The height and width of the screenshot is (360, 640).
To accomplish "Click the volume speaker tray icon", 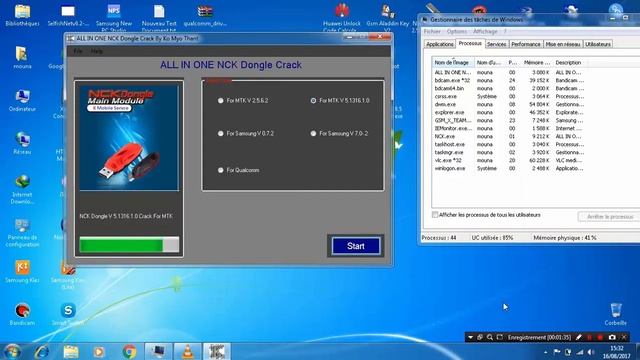I will 591,352.
